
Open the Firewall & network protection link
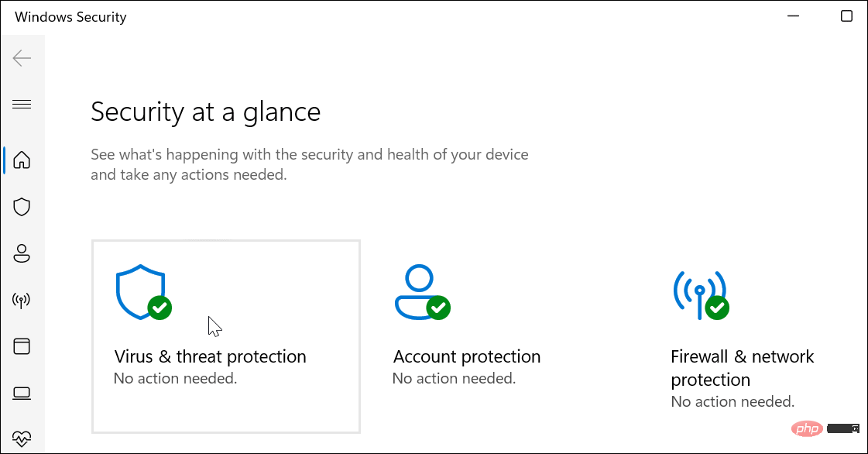742,367
